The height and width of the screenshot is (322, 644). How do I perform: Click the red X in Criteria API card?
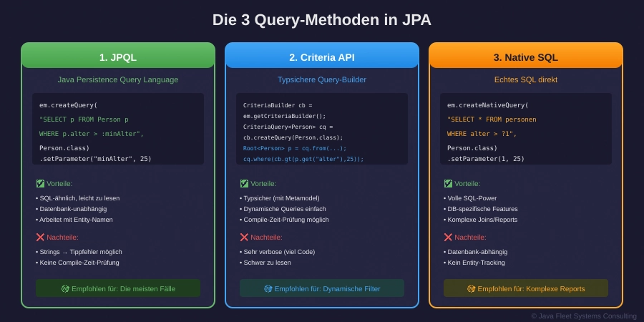pyautogui.click(x=244, y=238)
